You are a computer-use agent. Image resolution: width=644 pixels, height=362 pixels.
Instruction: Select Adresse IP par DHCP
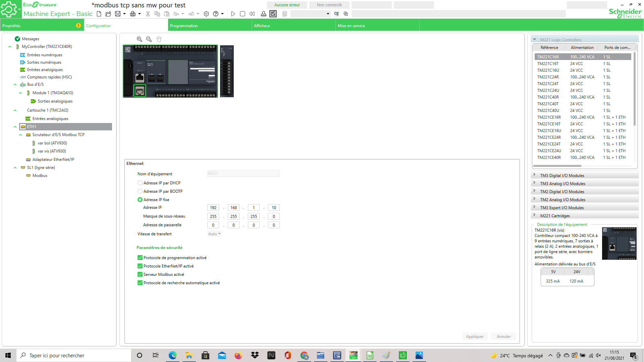point(140,183)
